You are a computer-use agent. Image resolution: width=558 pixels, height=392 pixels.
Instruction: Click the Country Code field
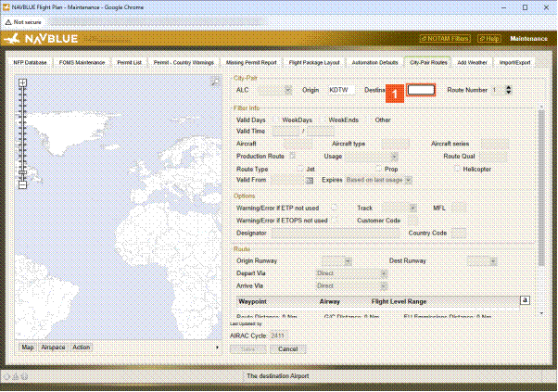click(x=458, y=234)
